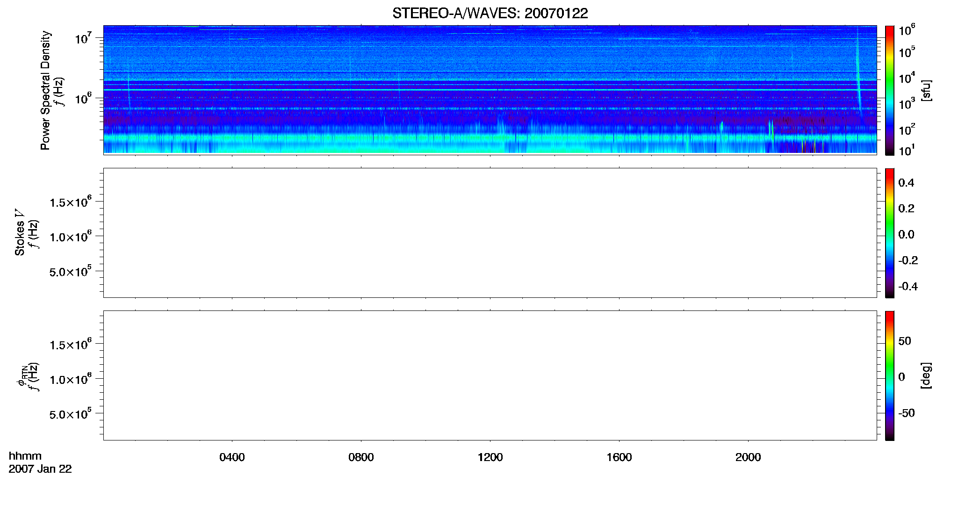The image size is (980, 505).
Task: Select the "2007 Jan 22" date label
Action: click(40, 469)
